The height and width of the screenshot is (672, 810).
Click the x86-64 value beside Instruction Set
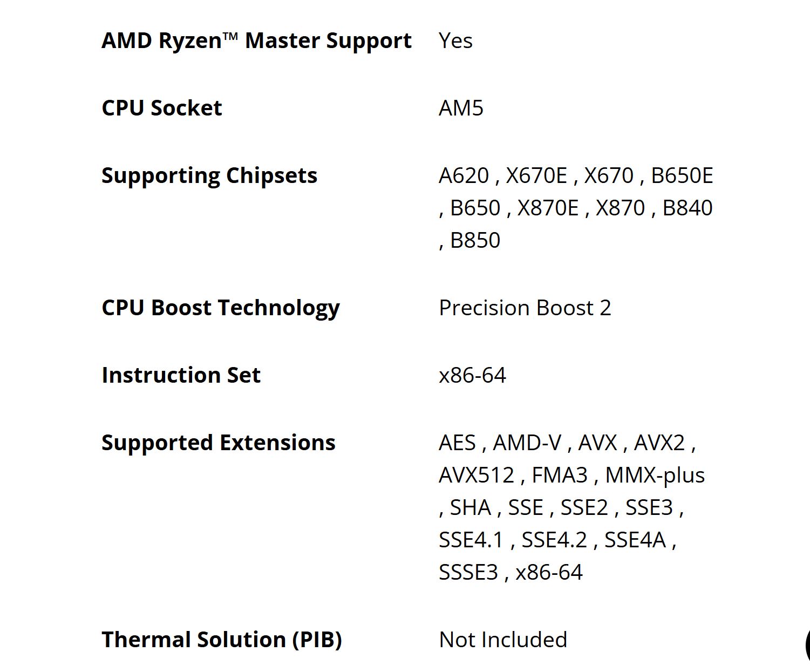[472, 375]
